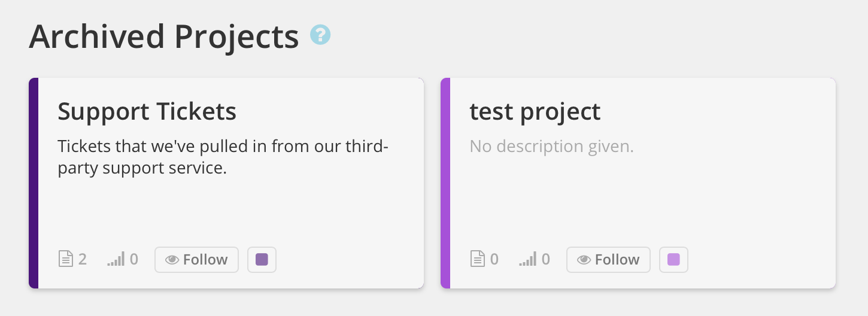Open the test project light purple swatch
868x316 pixels.
[x=673, y=260]
